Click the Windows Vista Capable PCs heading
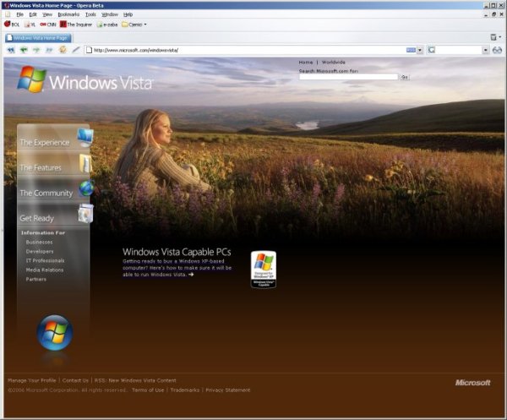 [x=177, y=252]
